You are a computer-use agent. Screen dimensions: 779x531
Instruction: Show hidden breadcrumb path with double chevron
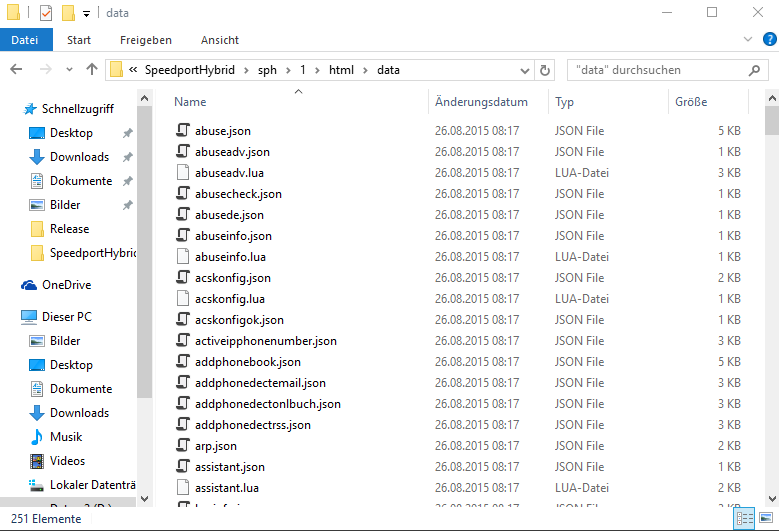point(133,70)
